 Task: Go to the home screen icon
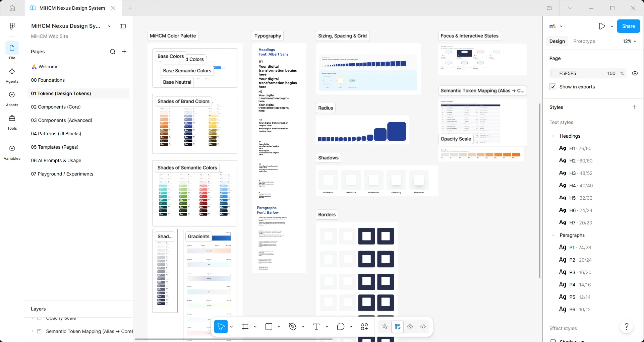pos(12,8)
